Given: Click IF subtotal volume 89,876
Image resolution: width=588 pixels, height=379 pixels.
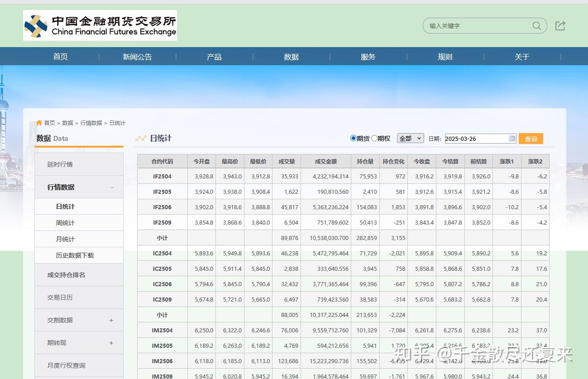Looking at the screenshot, I should click(x=290, y=238).
